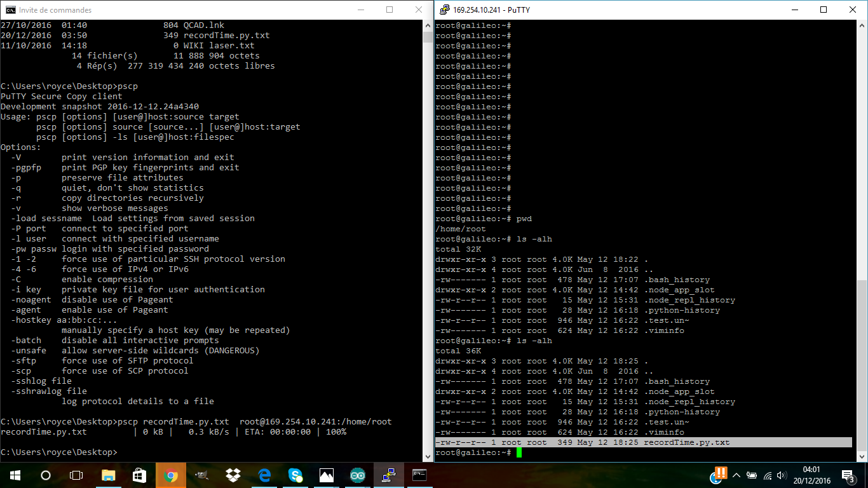
Task: Open the Photos app from the taskbar
Action: click(x=326, y=475)
